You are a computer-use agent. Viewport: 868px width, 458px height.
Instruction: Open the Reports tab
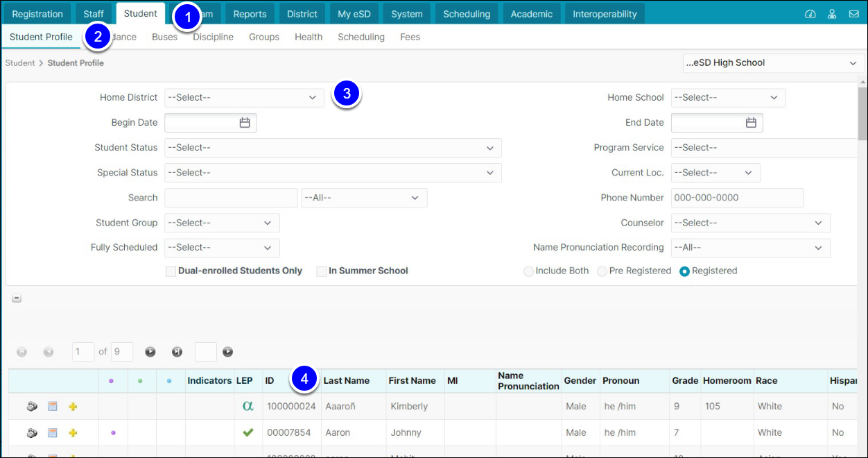[x=250, y=14]
